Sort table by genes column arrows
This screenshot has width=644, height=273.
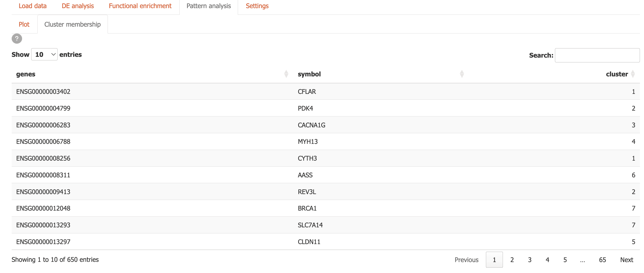(x=286, y=74)
